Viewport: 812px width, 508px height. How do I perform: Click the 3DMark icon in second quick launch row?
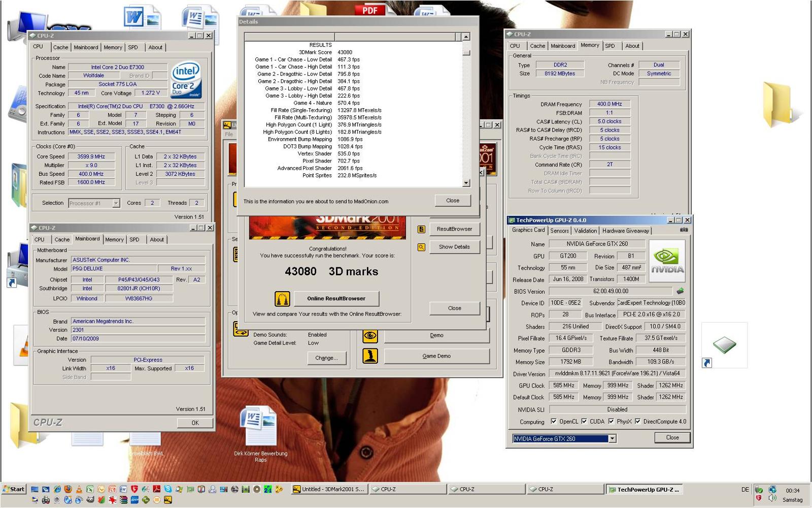coord(168,500)
